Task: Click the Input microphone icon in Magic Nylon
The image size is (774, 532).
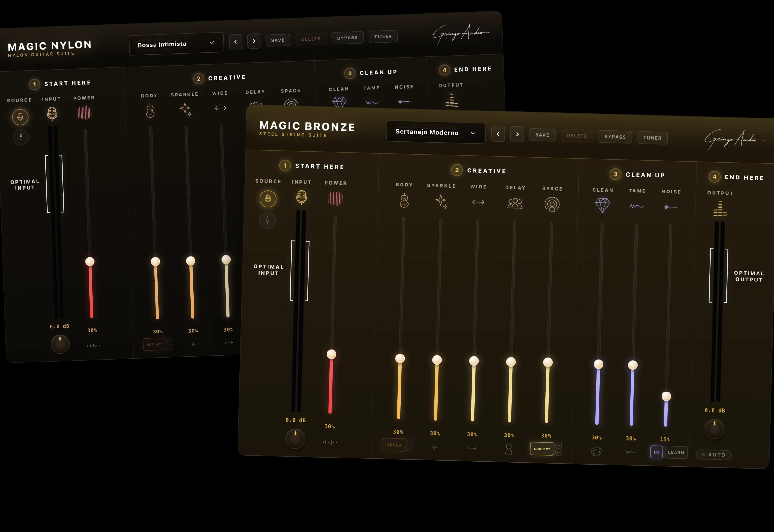Action: [x=52, y=113]
